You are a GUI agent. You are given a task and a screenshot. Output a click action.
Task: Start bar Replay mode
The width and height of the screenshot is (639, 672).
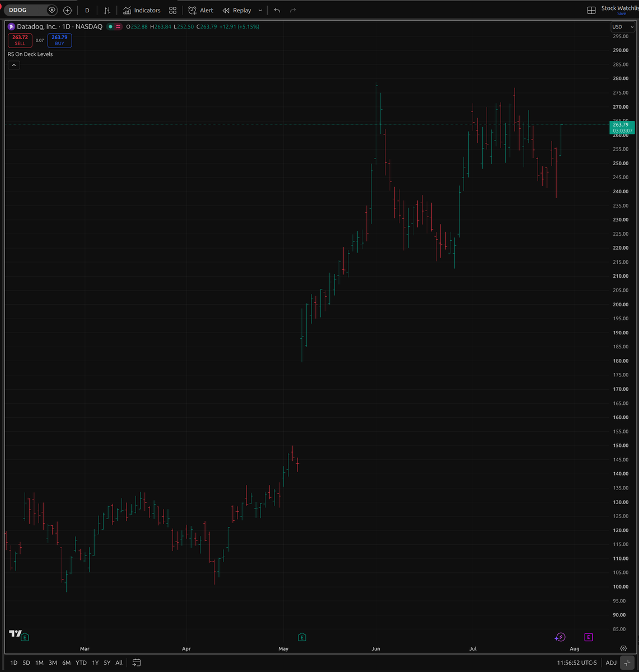pyautogui.click(x=237, y=10)
